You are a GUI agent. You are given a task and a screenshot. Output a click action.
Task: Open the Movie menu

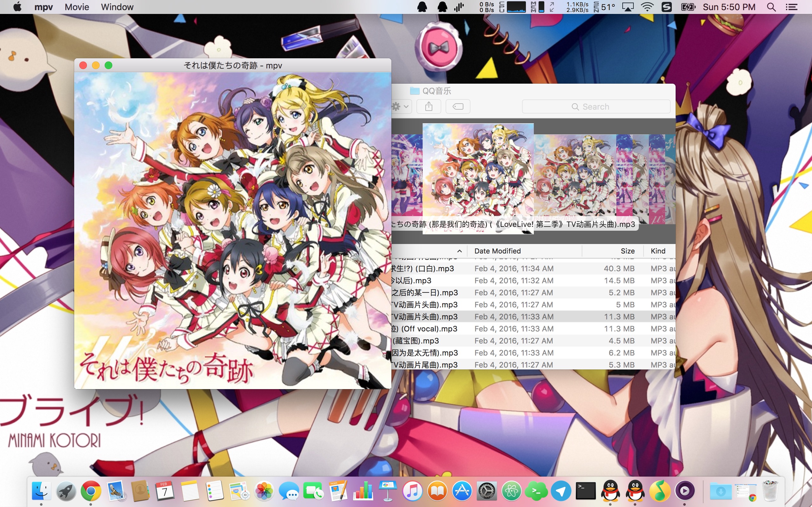77,7
